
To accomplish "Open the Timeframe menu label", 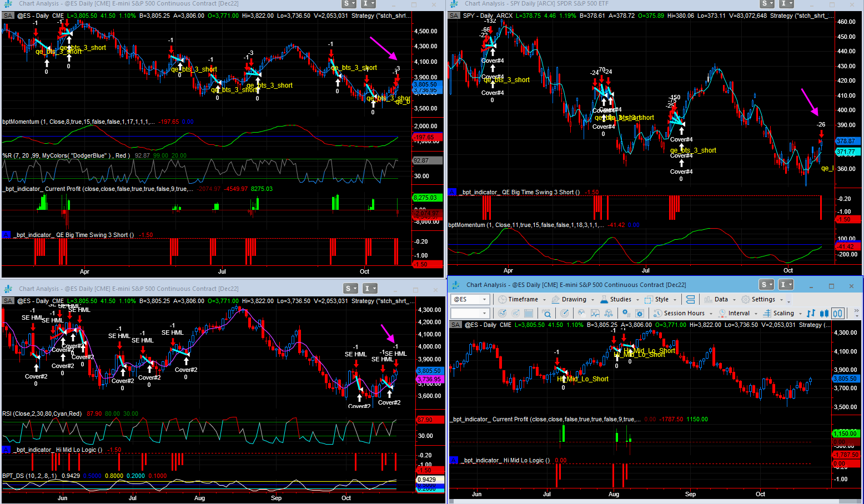I will (x=523, y=299).
